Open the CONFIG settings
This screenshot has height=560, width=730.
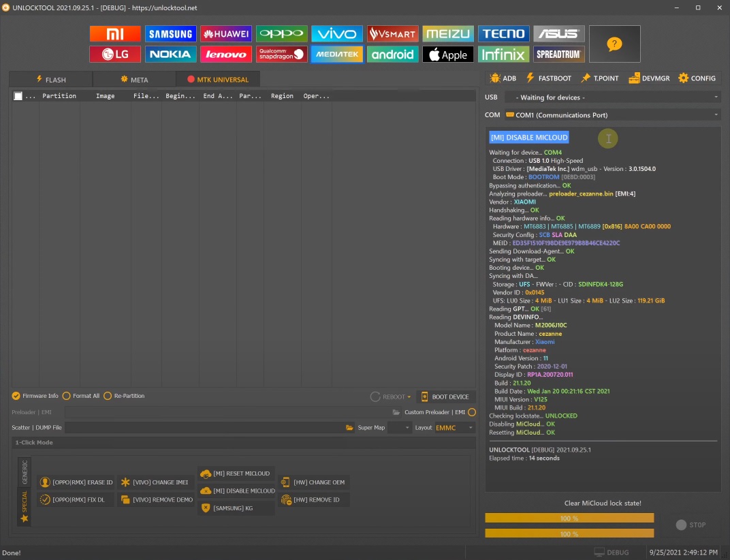(697, 78)
